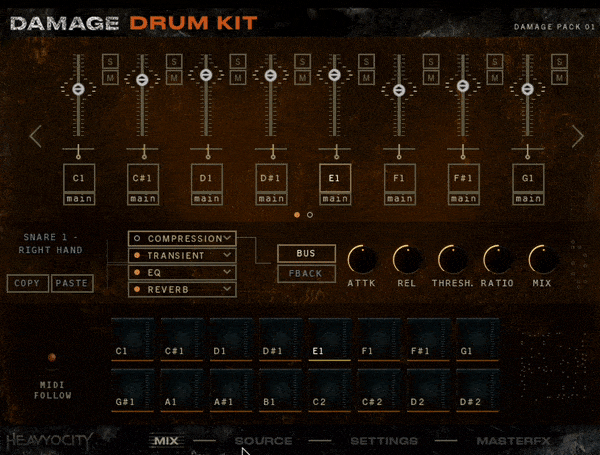Trigger the F#1 drum pad

click(428, 339)
